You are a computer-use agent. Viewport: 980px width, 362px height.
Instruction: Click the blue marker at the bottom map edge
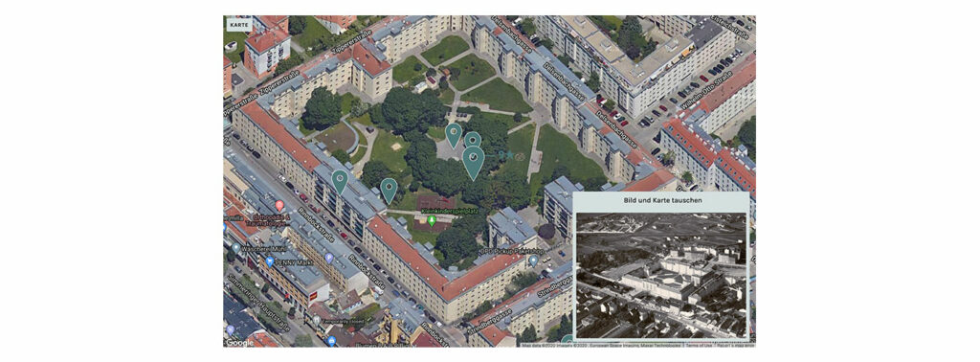(331, 341)
